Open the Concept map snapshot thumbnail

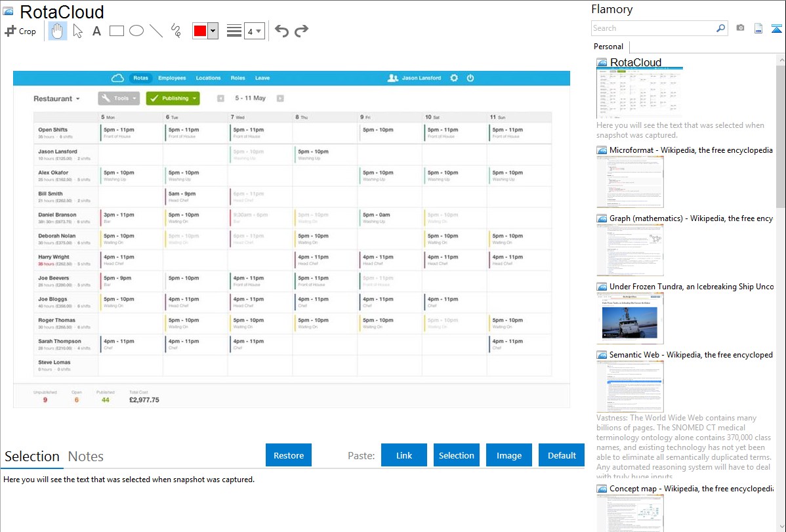click(x=630, y=514)
